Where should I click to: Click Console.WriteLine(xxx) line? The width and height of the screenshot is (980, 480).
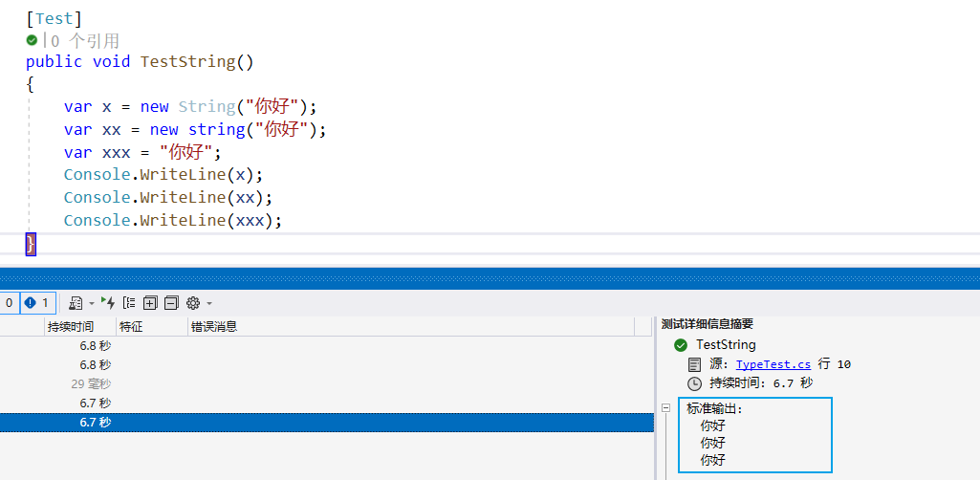173,221
